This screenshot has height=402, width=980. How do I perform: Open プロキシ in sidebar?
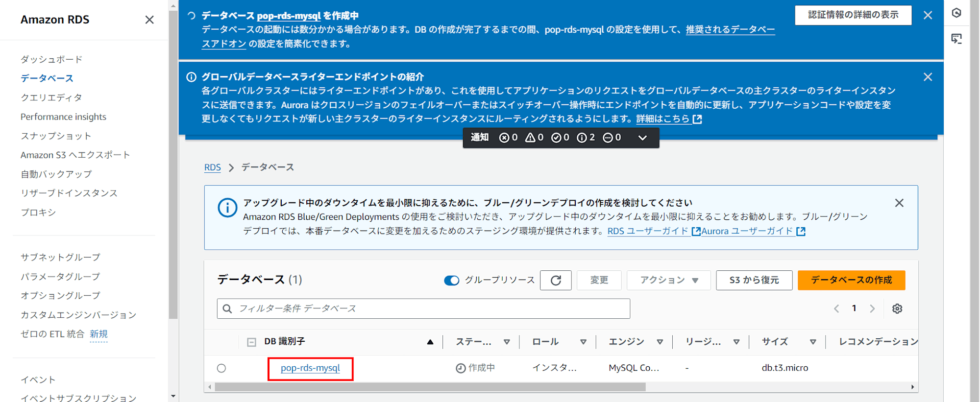38,212
